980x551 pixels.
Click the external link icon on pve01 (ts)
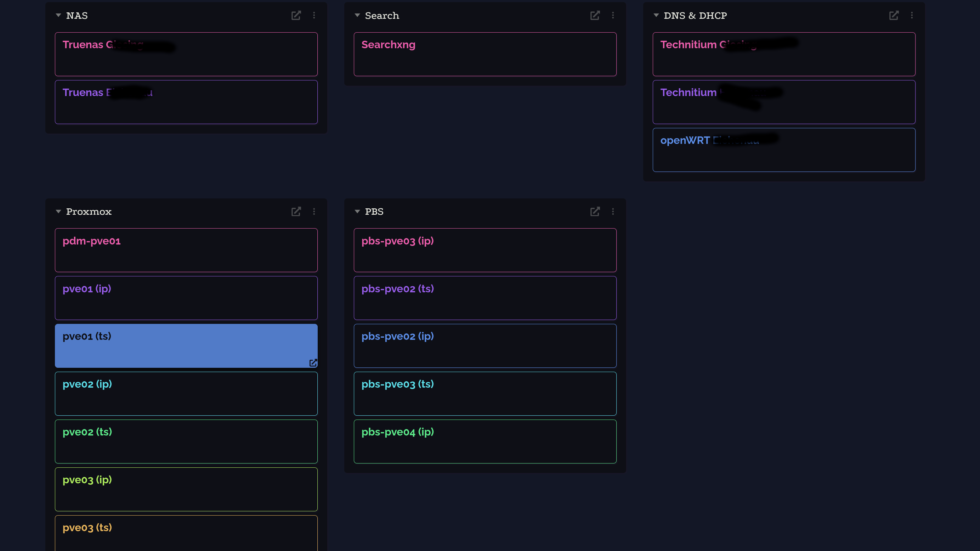(313, 363)
